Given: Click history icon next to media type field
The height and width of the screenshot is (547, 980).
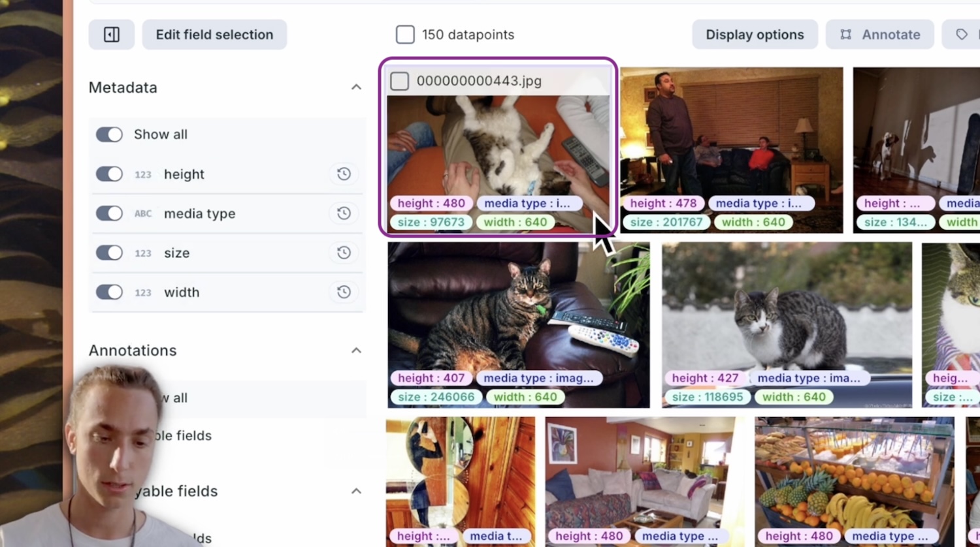Looking at the screenshot, I should point(344,213).
